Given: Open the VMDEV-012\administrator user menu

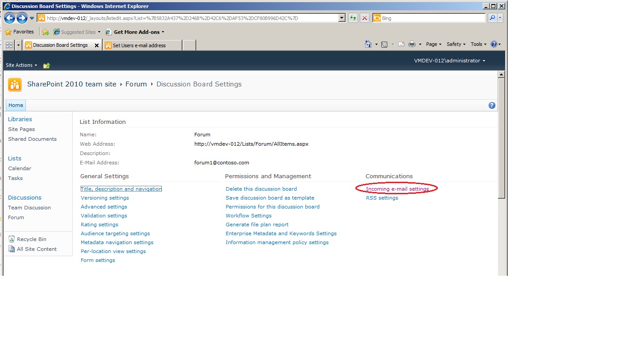Looking at the screenshot, I should click(x=449, y=61).
